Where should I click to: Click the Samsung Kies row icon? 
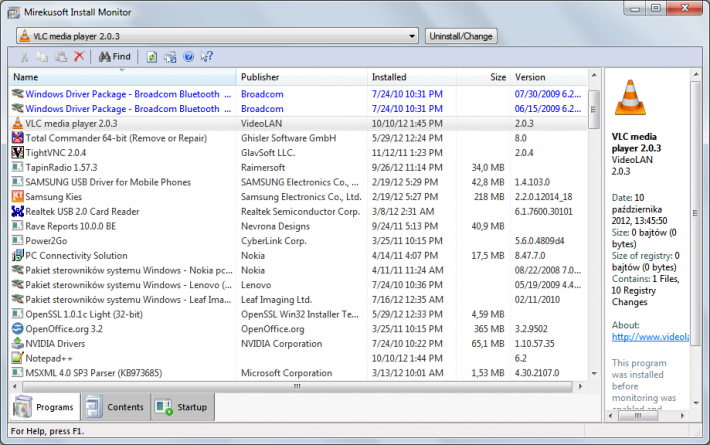click(x=17, y=196)
